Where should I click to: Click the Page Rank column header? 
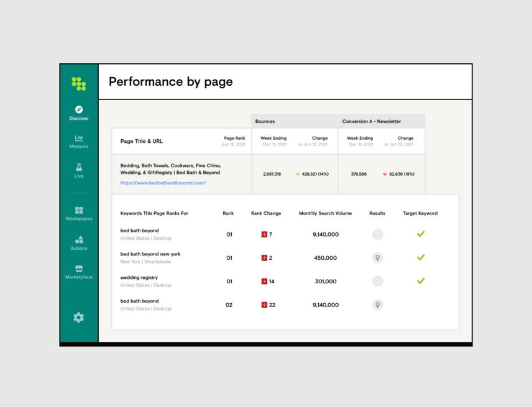click(234, 138)
